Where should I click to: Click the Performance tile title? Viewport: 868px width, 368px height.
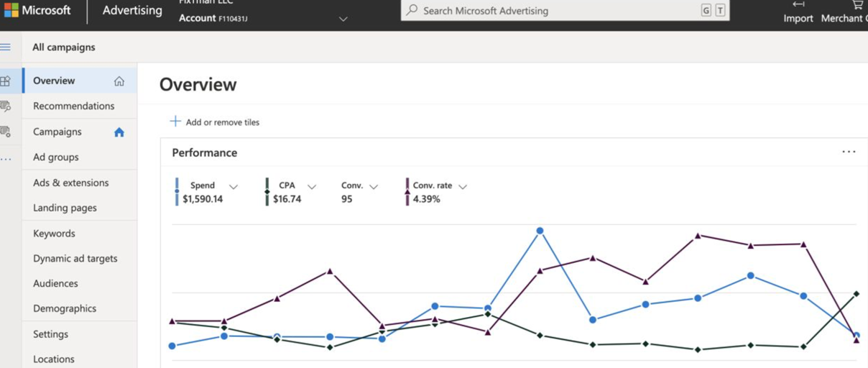(205, 152)
